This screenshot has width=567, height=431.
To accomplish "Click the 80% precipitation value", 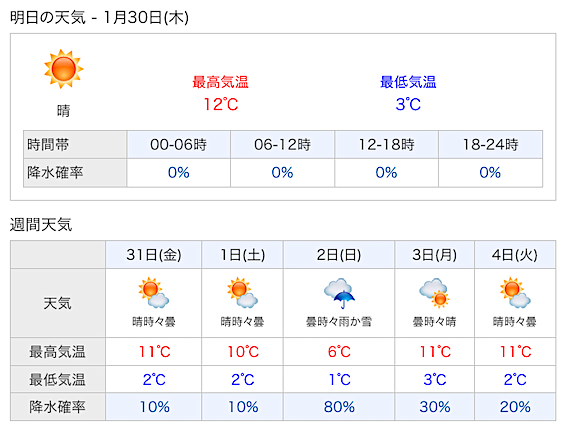I will 339,407.
